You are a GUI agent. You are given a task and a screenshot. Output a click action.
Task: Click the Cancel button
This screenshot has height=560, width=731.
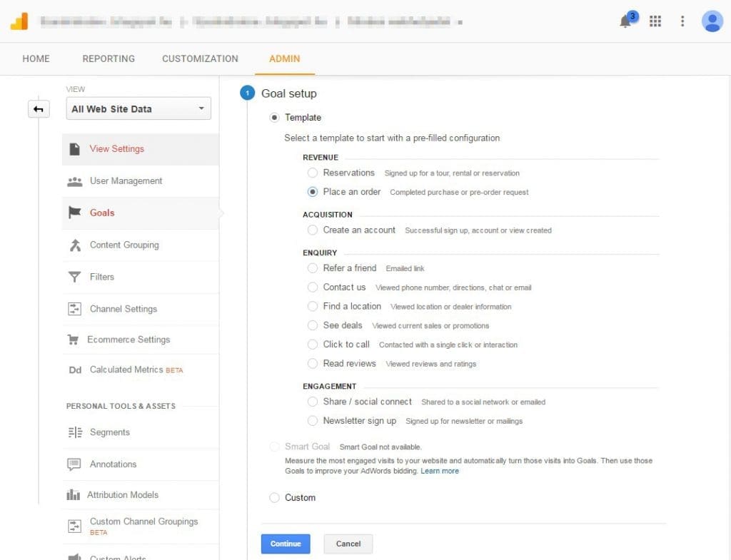(348, 544)
